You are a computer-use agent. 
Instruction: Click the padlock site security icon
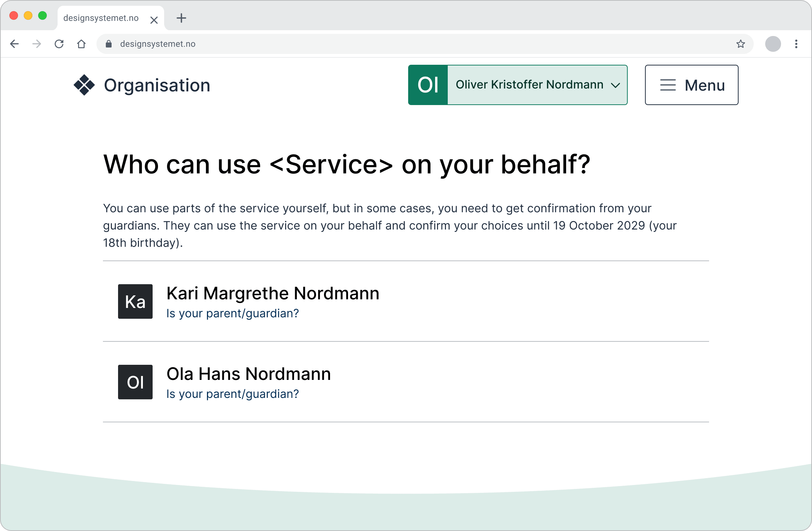coord(109,44)
